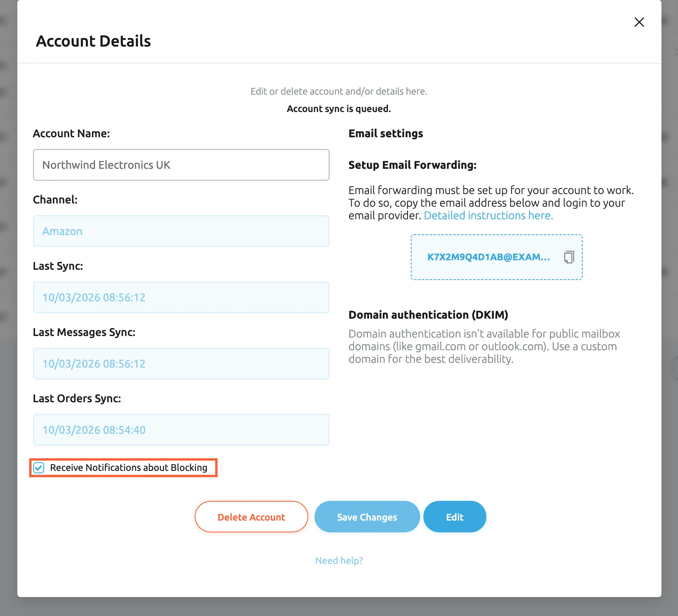
Task: Click the Edit button
Action: [454, 517]
